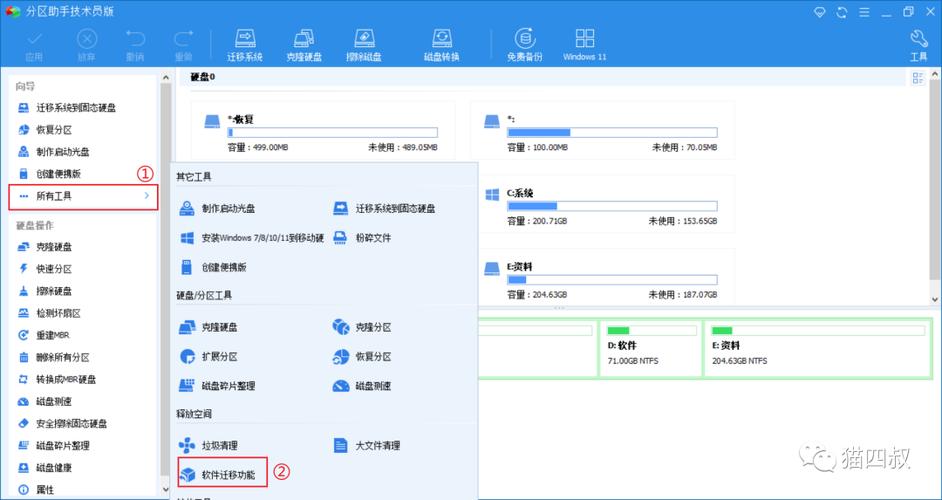942x500 pixels.
Task: Open the Windows 11 check tool
Action: point(585,45)
